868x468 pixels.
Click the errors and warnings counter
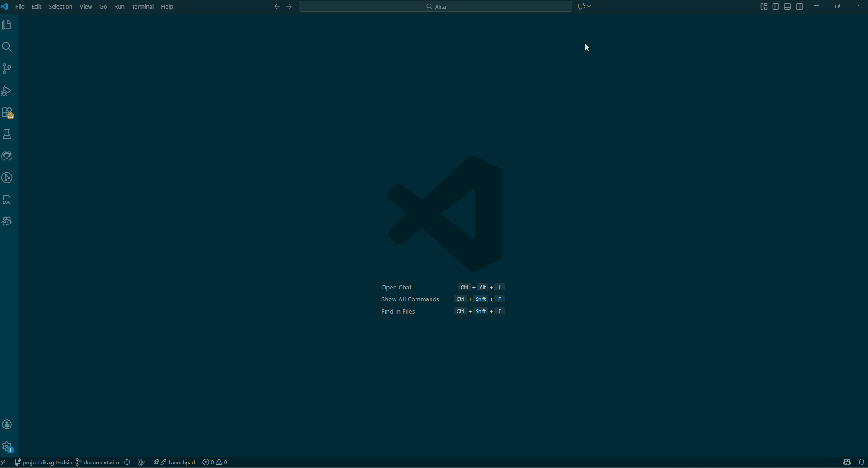pyautogui.click(x=215, y=462)
